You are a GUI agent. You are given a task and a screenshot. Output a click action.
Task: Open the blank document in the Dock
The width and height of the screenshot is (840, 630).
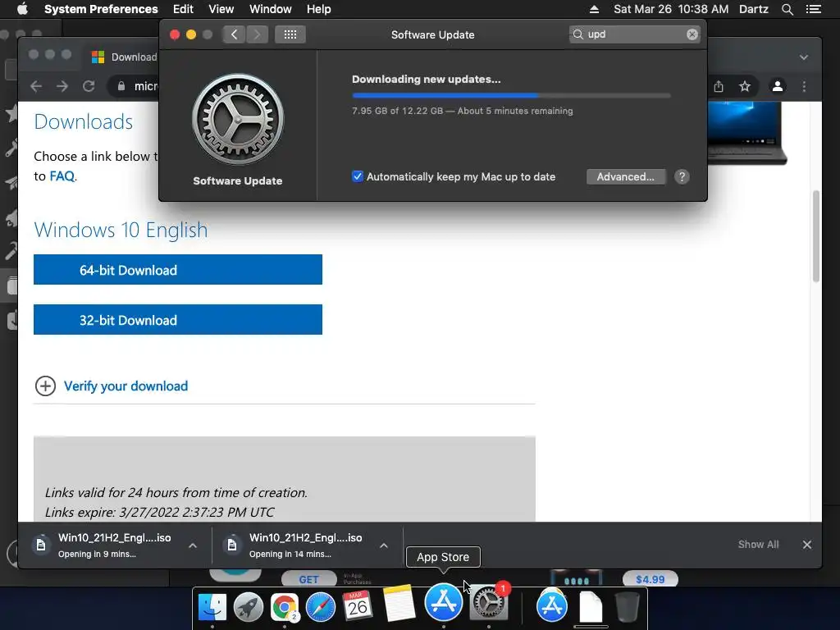[591, 606]
